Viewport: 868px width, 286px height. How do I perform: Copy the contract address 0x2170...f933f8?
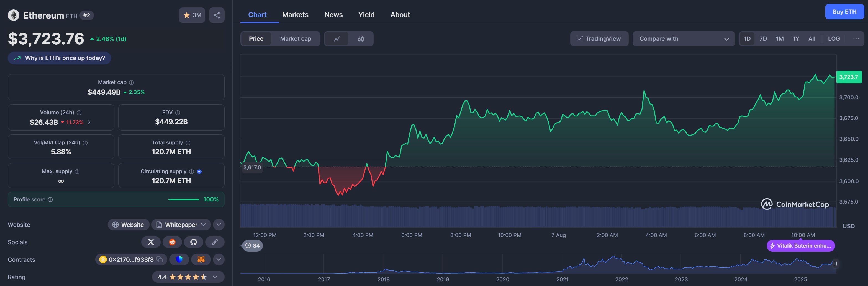coord(160,259)
